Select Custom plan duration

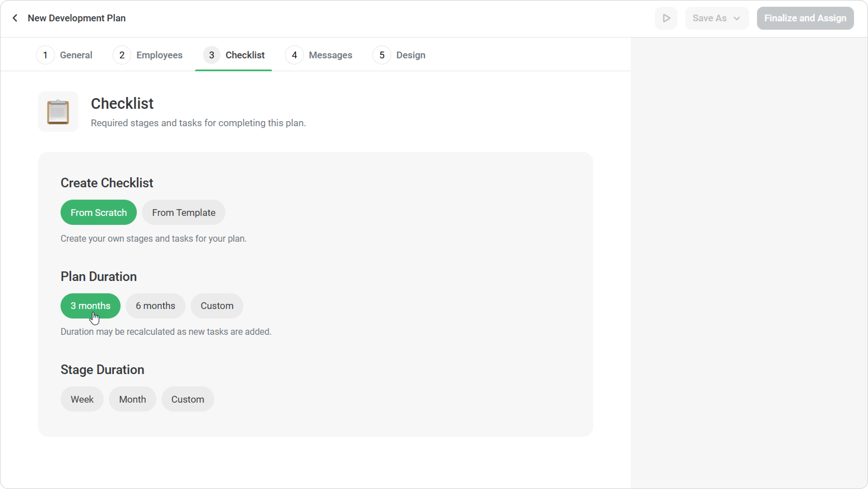(x=217, y=306)
